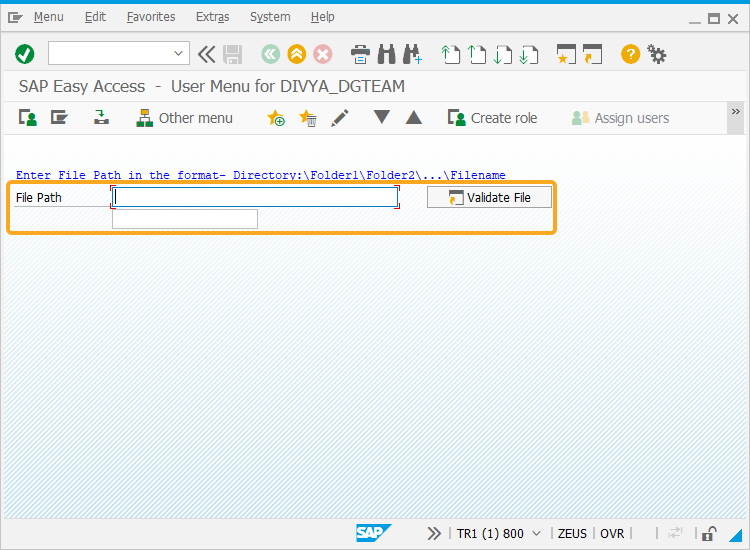Image resolution: width=750 pixels, height=550 pixels.
Task: Open the System menu
Action: click(270, 17)
